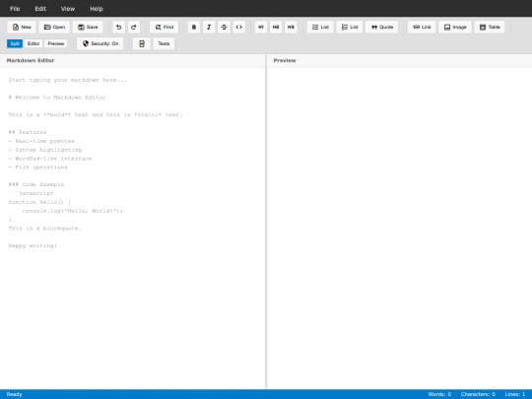The width and height of the screenshot is (532, 399).
Task: Insert an H1 heading
Action: 261,28
